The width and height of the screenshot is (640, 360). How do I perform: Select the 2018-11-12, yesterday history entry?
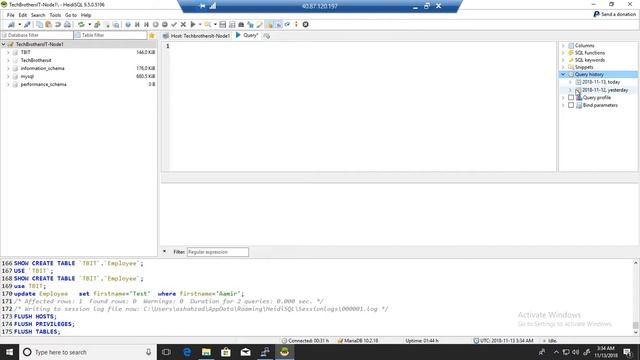(605, 90)
